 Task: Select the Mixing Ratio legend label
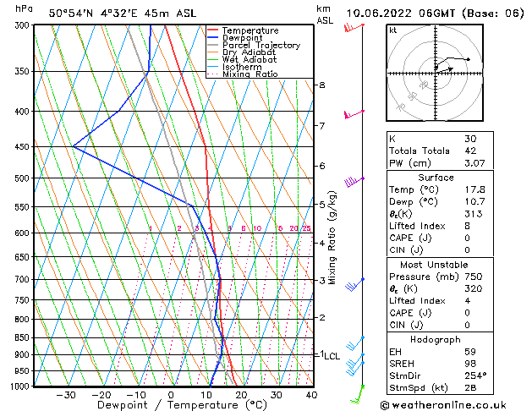click(250, 74)
